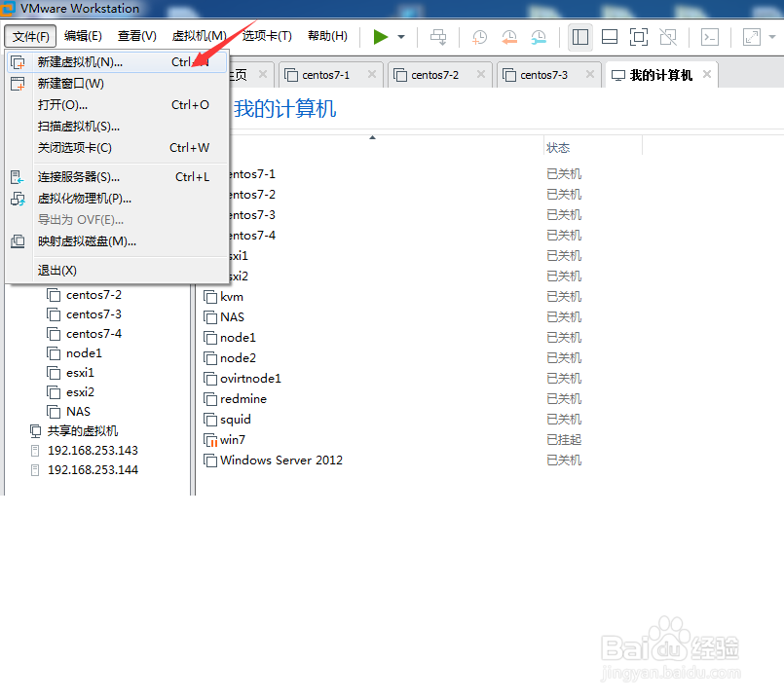Click the take snapshot clock icon
784x700 pixels.
tap(479, 37)
